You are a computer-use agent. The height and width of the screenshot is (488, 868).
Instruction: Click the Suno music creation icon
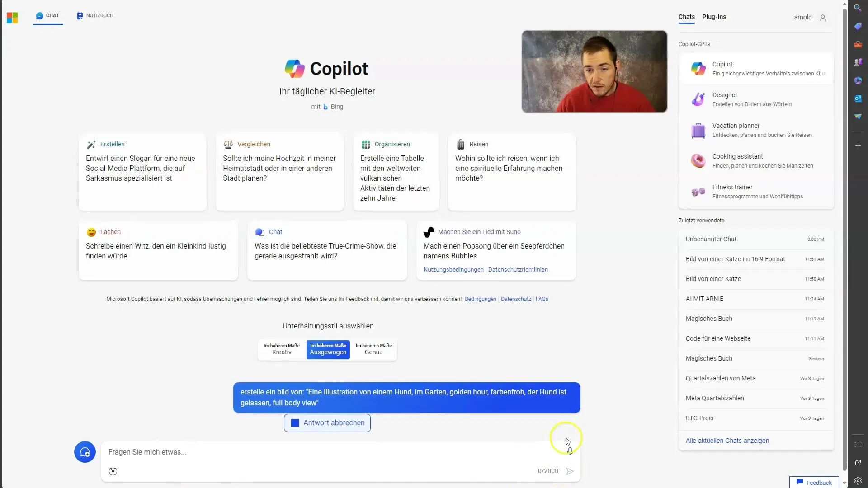[429, 232]
